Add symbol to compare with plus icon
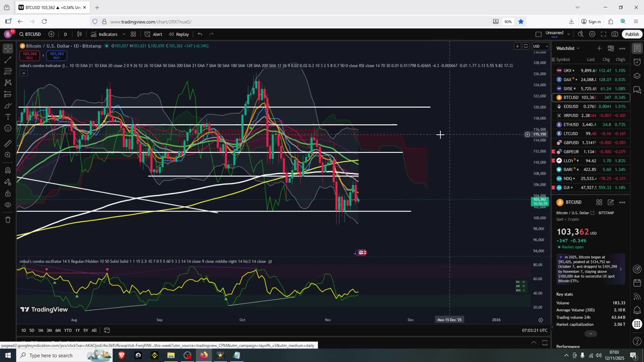644x362 pixels. [x=51, y=34]
